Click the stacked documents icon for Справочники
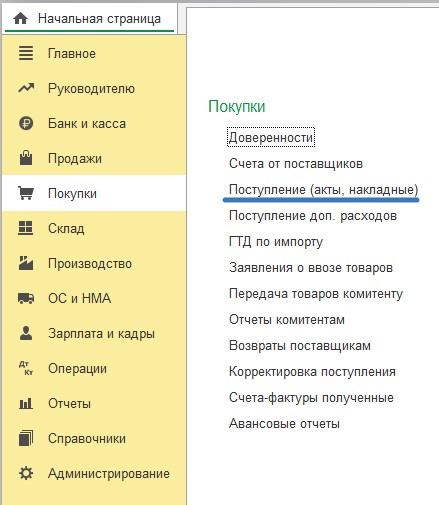 pos(26,438)
